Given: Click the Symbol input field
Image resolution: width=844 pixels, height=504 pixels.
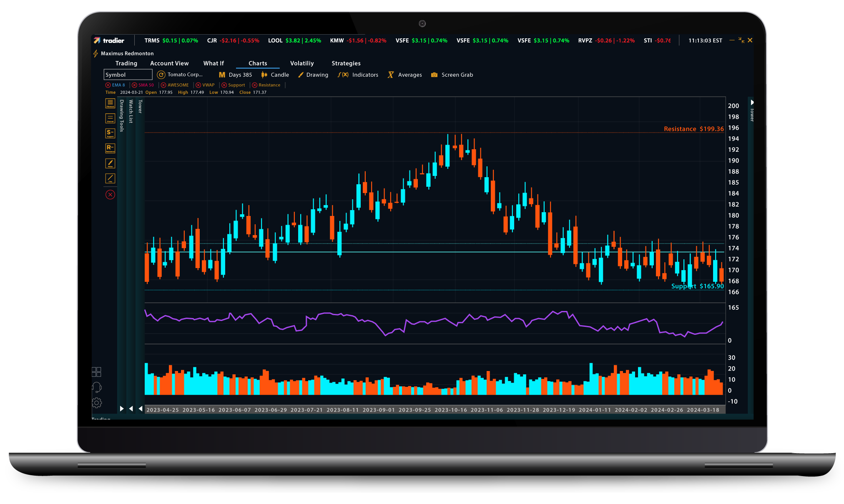Looking at the screenshot, I should click(128, 74).
